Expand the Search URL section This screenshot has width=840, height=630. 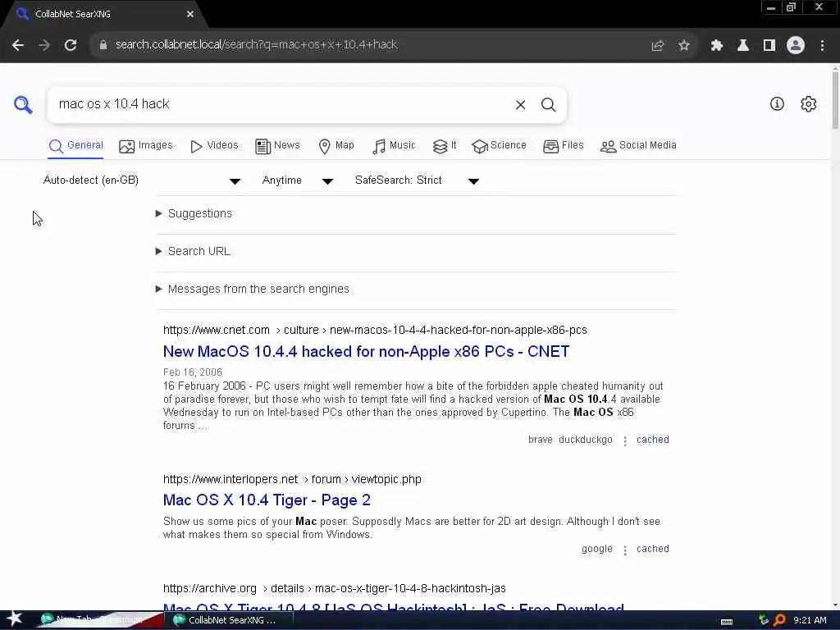coord(193,252)
